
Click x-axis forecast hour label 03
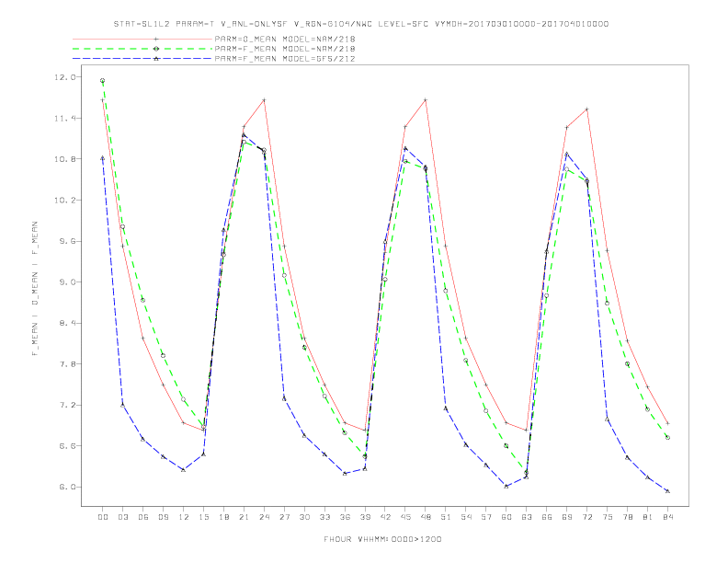pyautogui.click(x=122, y=517)
